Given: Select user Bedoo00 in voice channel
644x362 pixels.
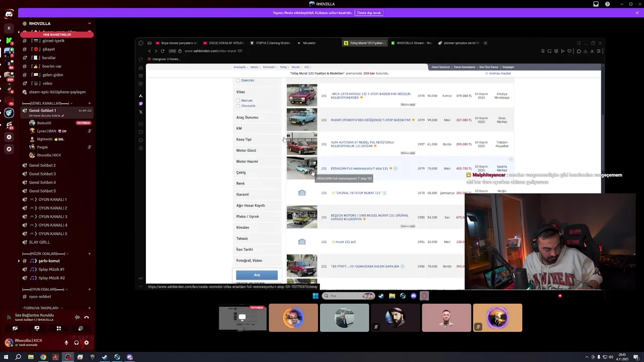Looking at the screenshot, I should (x=44, y=123).
